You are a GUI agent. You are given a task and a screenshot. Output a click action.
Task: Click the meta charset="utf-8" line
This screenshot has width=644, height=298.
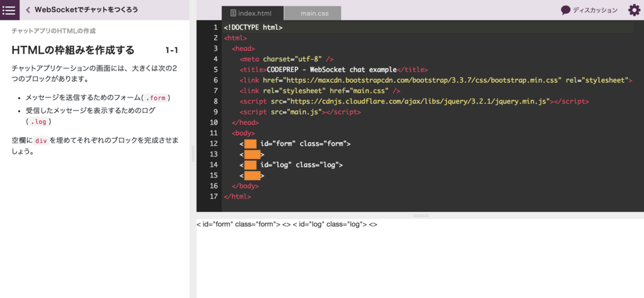(x=286, y=59)
